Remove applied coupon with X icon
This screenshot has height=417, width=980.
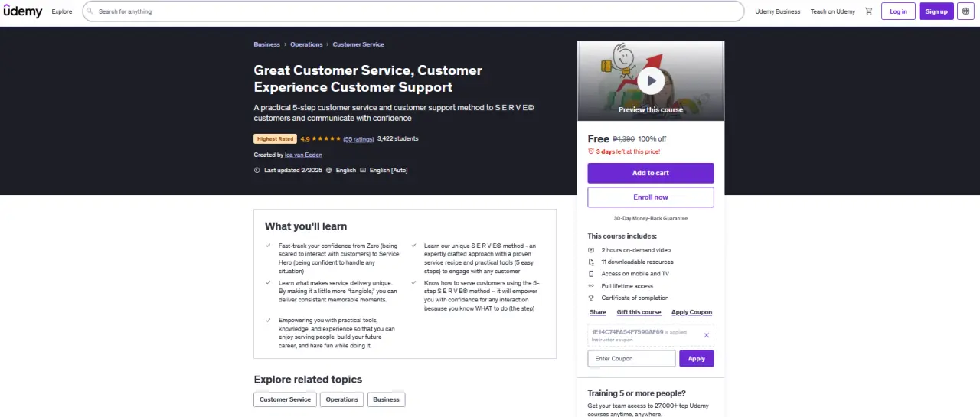click(707, 335)
